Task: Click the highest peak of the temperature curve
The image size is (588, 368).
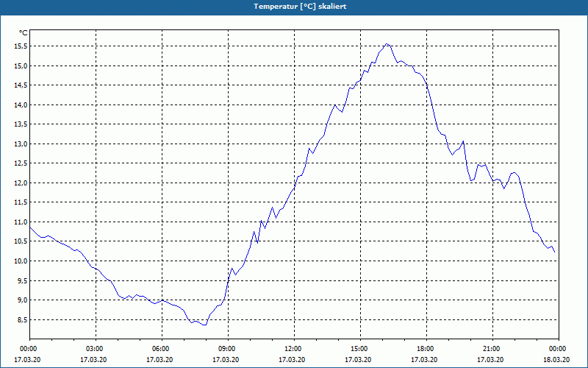Action: click(x=387, y=43)
